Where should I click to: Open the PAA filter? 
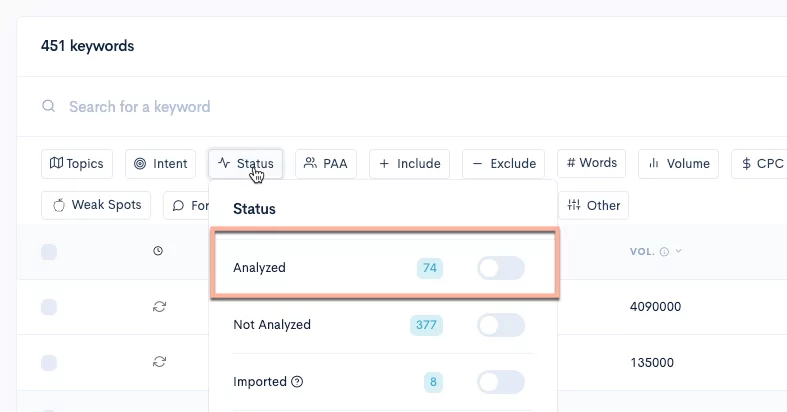[326, 164]
